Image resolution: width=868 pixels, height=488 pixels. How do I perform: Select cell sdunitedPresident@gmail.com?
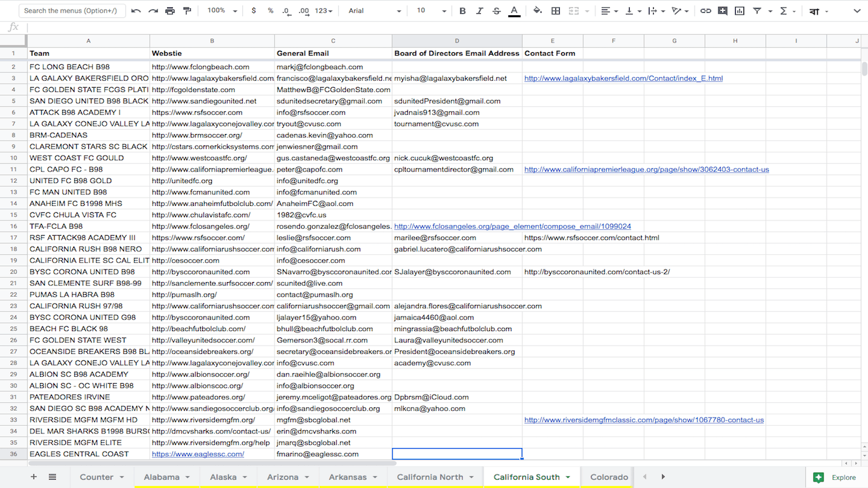tap(457, 101)
